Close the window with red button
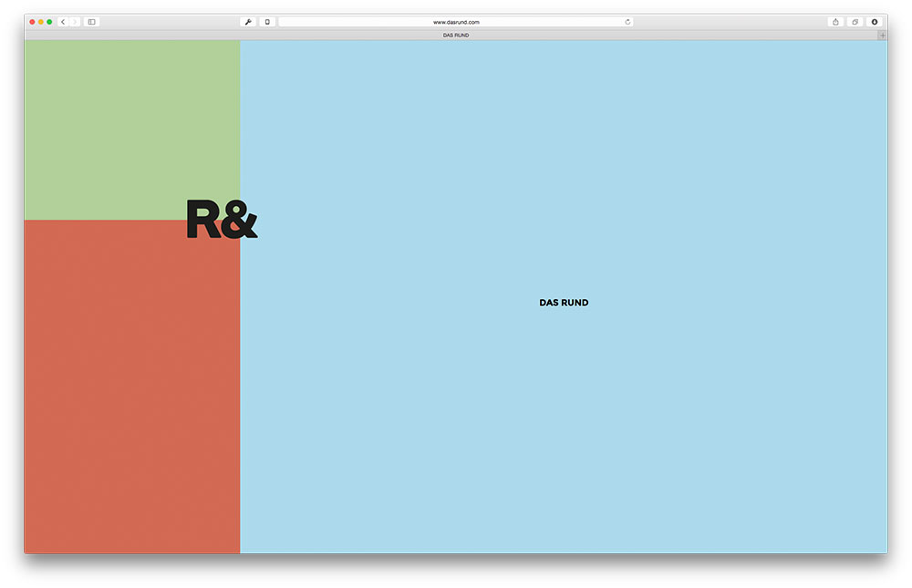The image size is (912, 588). tap(32, 22)
